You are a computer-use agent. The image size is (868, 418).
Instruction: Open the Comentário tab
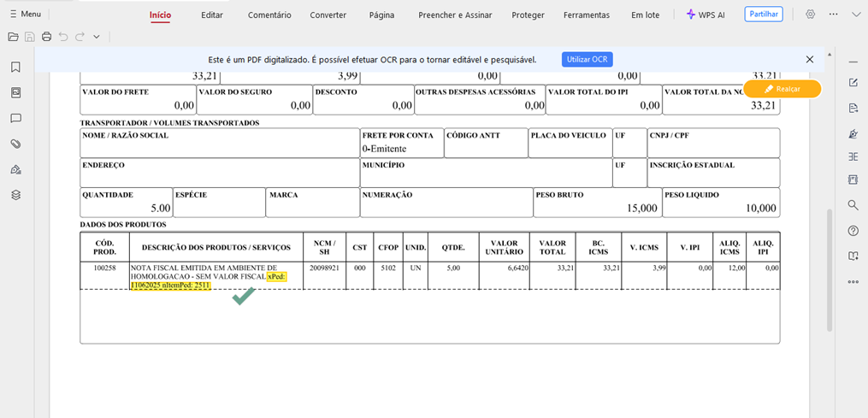[269, 15]
